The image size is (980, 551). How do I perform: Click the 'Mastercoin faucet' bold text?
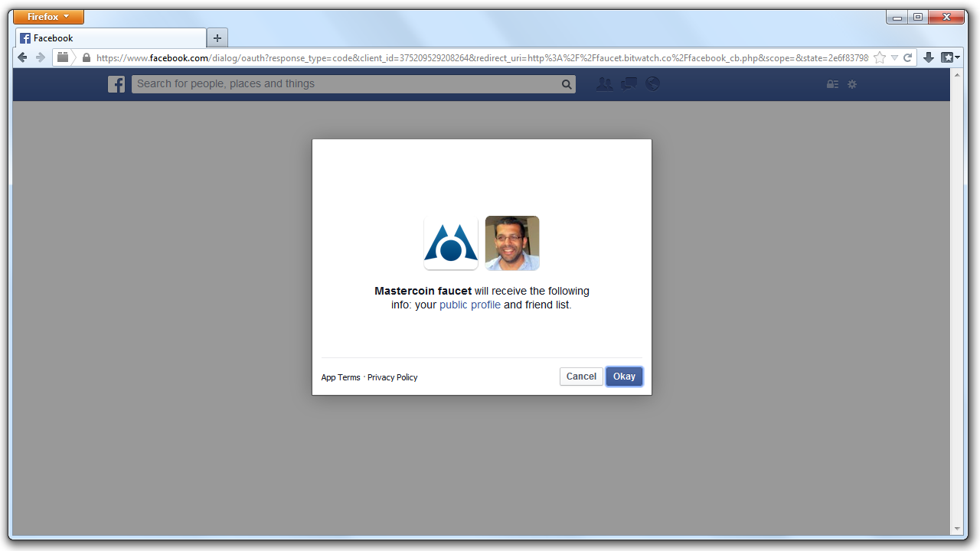click(423, 291)
